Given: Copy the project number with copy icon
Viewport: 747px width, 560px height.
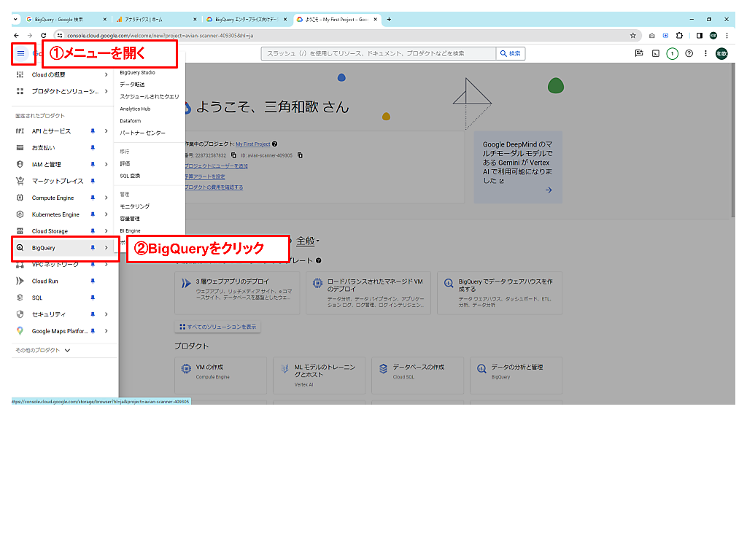Looking at the screenshot, I should pyautogui.click(x=233, y=155).
